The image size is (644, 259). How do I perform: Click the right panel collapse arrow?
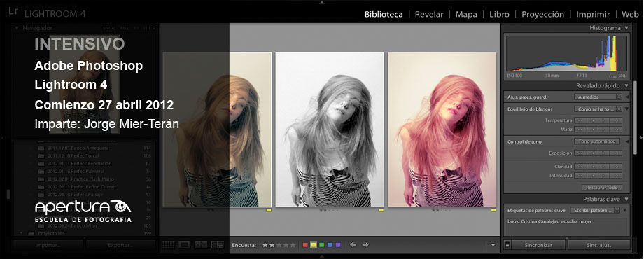point(640,138)
